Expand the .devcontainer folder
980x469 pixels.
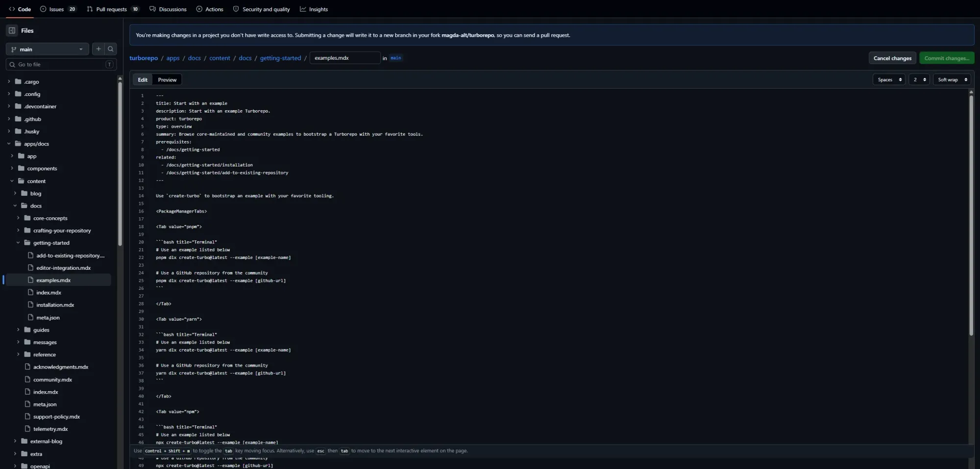[9, 106]
